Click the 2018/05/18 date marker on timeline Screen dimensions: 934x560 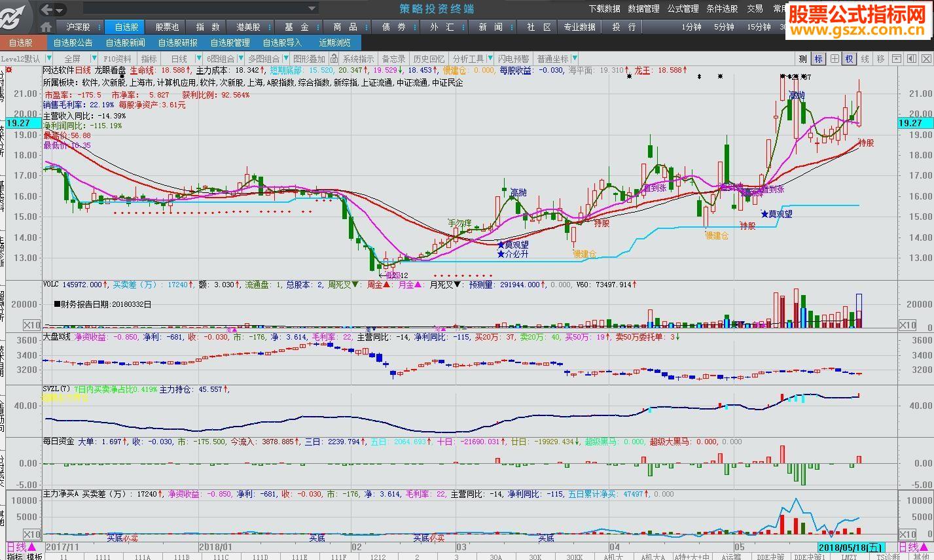coord(849,547)
